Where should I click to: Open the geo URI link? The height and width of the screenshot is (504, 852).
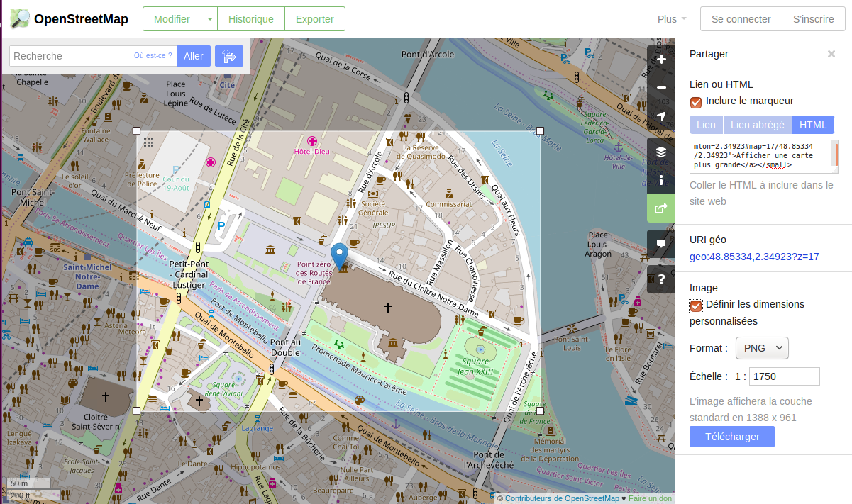754,257
